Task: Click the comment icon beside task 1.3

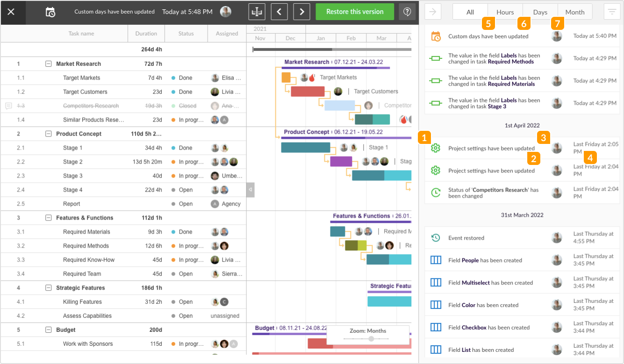Action: tap(8, 106)
